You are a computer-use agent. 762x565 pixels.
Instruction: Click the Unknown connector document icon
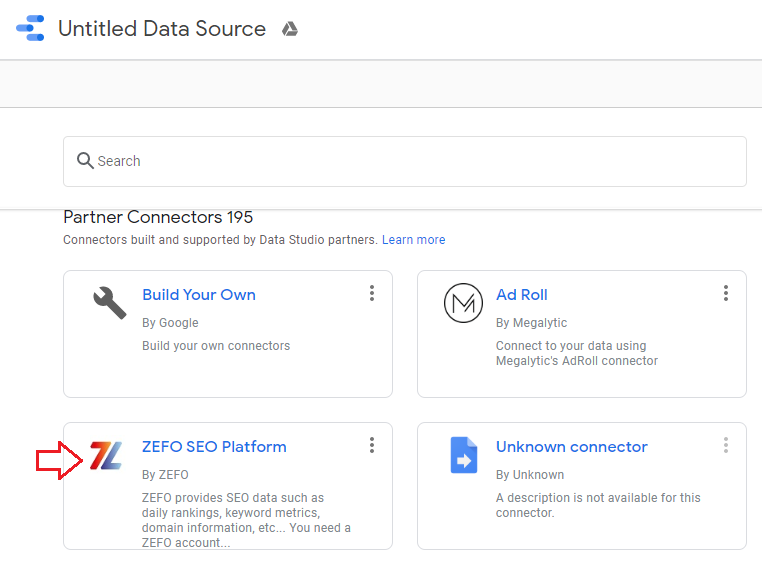click(x=464, y=455)
